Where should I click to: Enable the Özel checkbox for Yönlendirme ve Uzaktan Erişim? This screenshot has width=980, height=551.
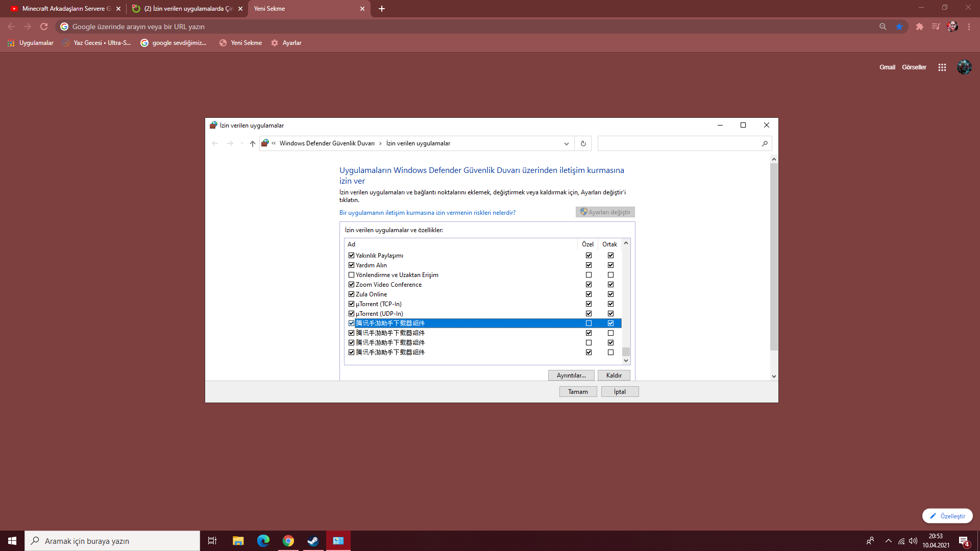pyautogui.click(x=589, y=275)
